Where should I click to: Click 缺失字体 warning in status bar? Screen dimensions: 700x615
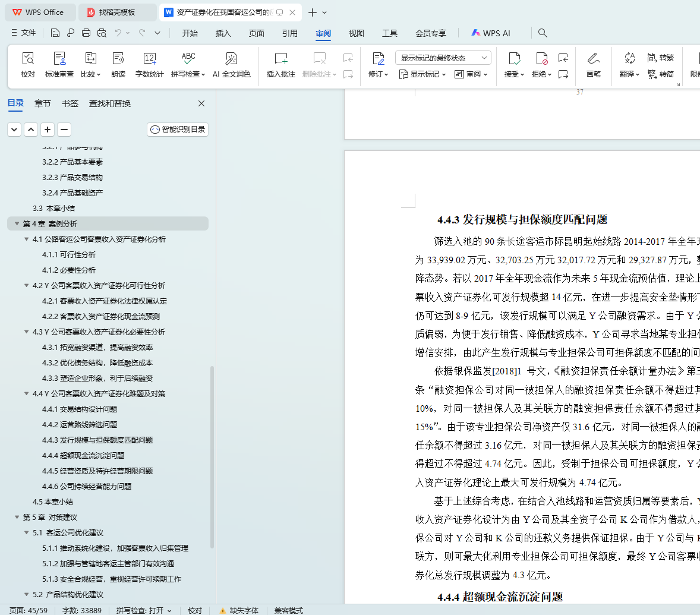pos(239,610)
